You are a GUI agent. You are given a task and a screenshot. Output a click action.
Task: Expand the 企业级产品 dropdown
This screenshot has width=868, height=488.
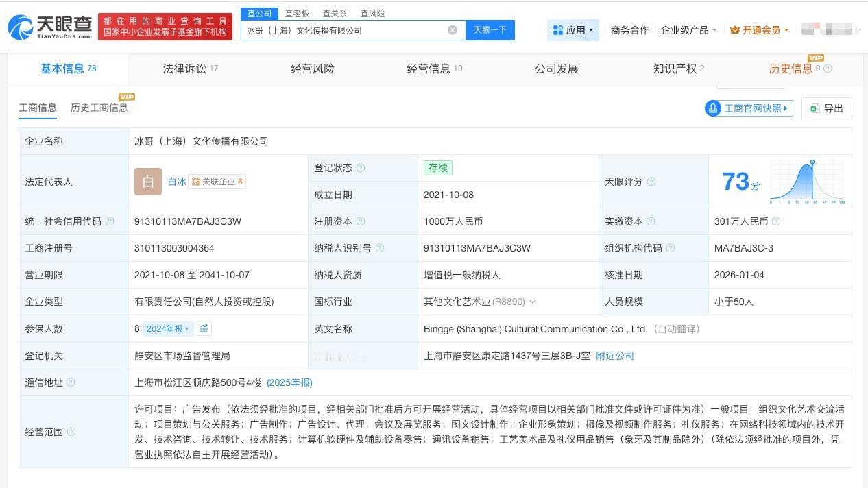(714, 30)
